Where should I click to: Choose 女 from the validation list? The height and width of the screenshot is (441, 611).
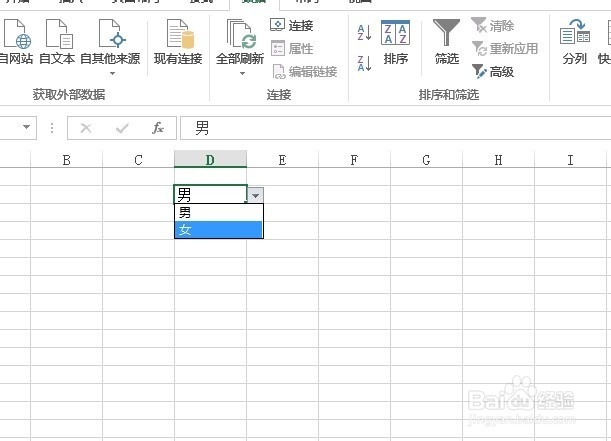(219, 230)
